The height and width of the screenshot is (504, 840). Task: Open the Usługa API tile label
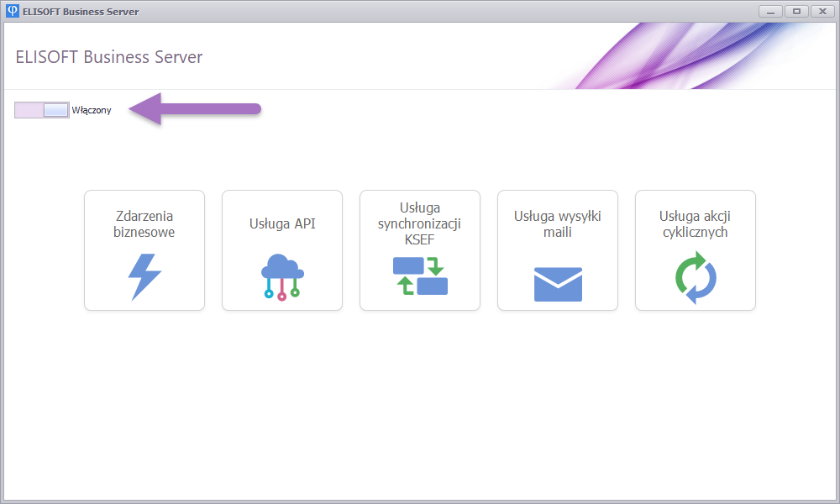click(282, 223)
